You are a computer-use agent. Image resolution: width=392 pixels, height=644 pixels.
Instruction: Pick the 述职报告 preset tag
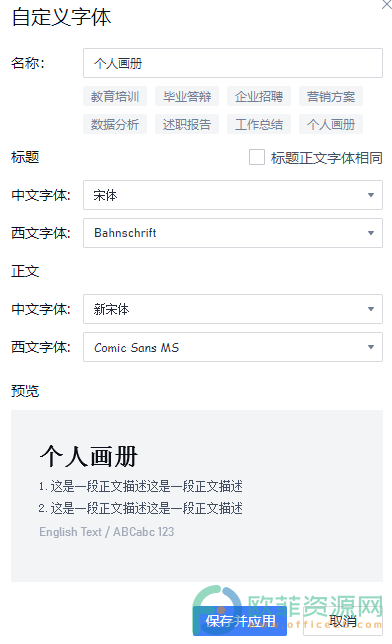[x=187, y=124]
